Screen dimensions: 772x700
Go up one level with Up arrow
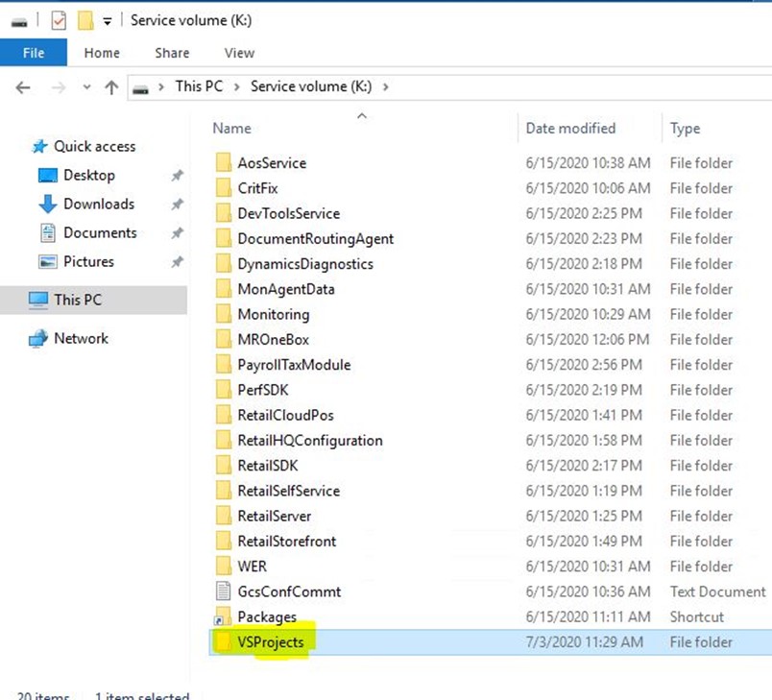(111, 87)
